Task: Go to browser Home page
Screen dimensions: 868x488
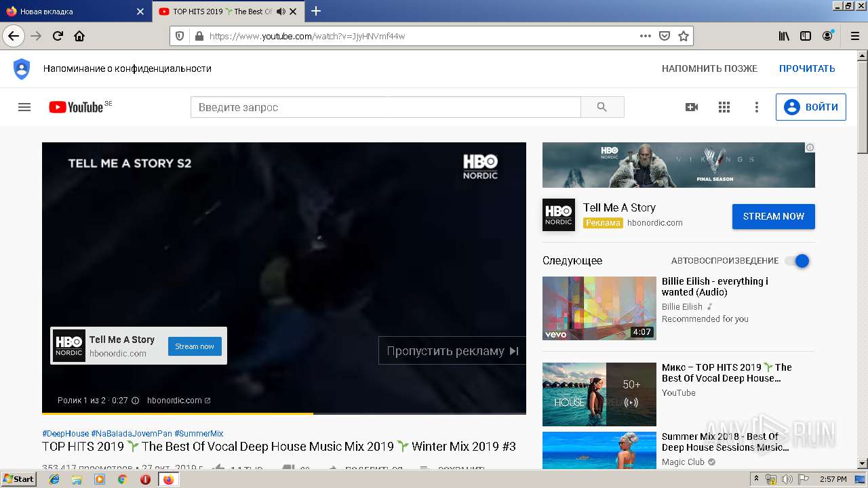Action: (79, 36)
